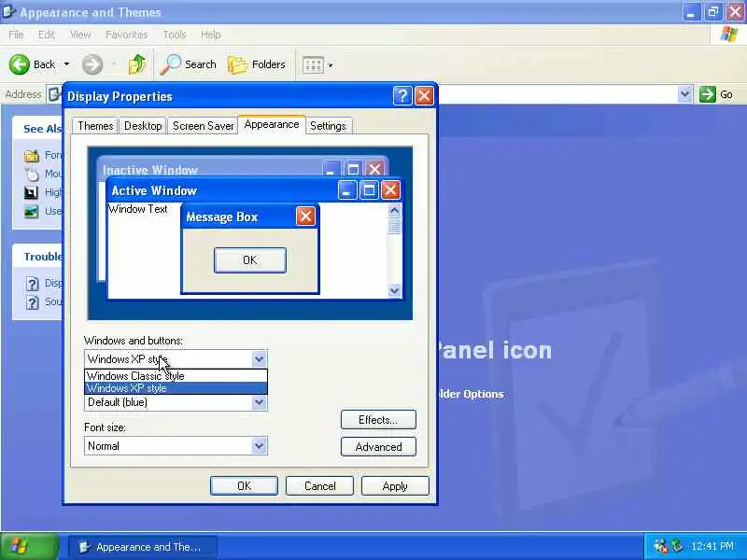This screenshot has width=747, height=560.
Task: Expand the Views dropdown arrow
Action: pyautogui.click(x=331, y=64)
